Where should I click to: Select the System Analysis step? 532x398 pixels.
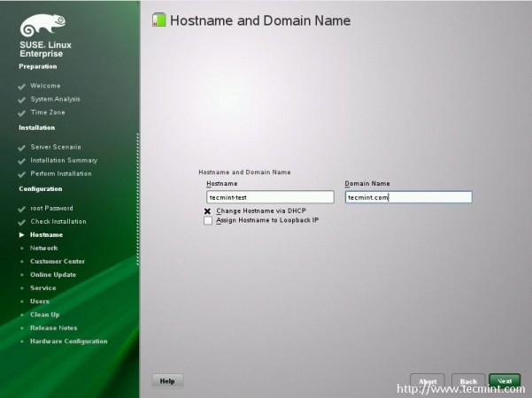[55, 99]
